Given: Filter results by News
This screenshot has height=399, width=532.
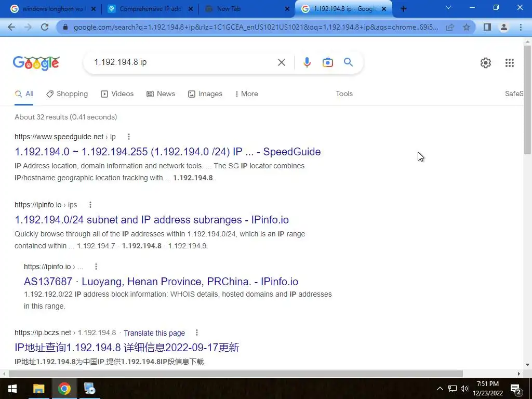Looking at the screenshot, I should tap(161, 94).
